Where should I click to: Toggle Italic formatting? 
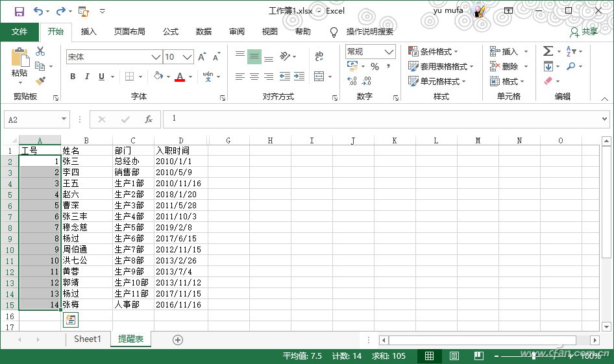pyautogui.click(x=87, y=77)
